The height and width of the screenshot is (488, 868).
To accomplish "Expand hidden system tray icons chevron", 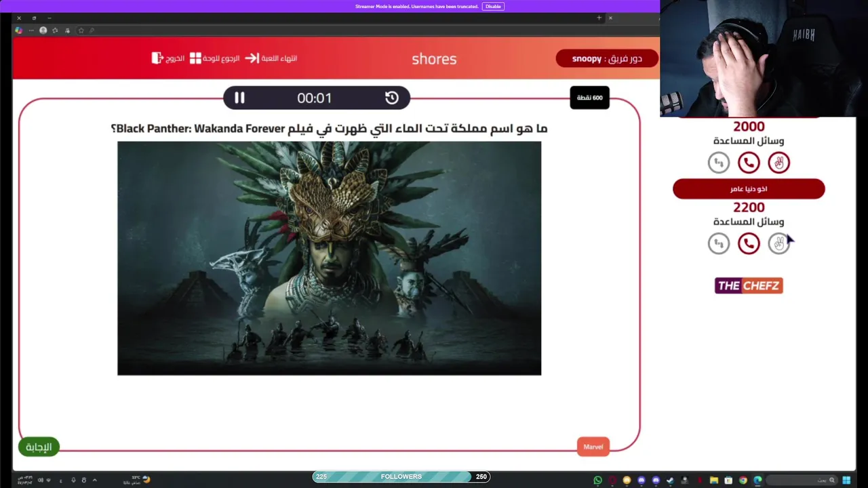I will (x=94, y=480).
